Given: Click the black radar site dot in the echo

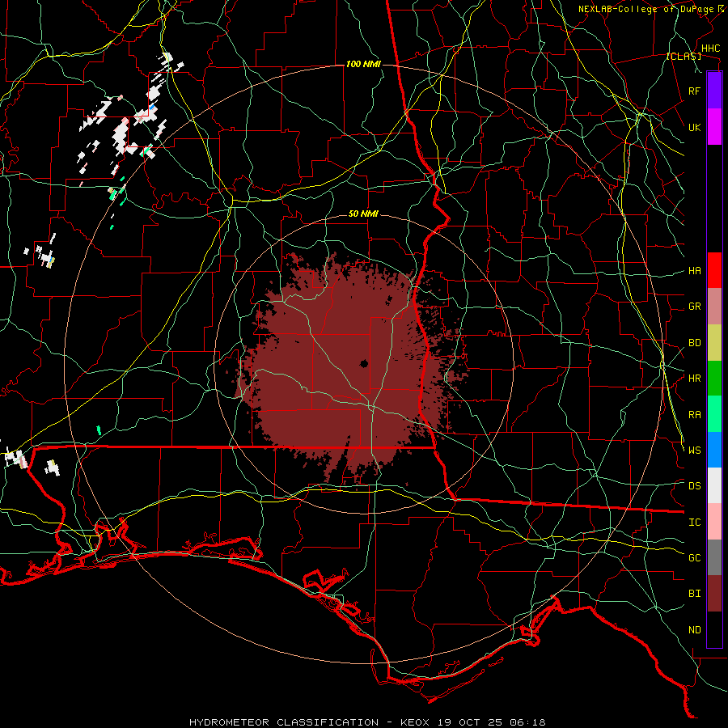Looking at the screenshot, I should pos(364,363).
